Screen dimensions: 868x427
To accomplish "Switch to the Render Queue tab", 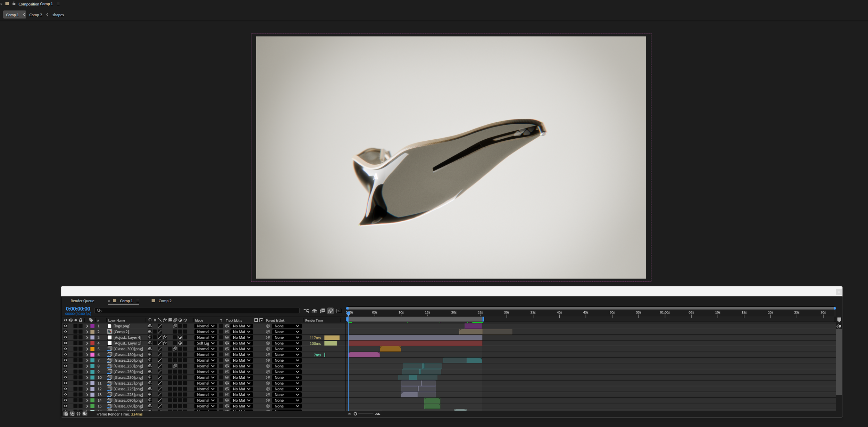I will [x=82, y=301].
